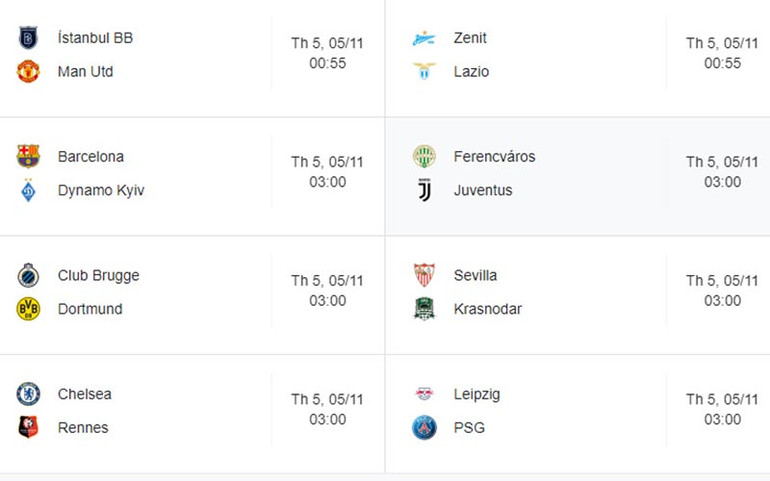770x481 pixels.
Task: Select Zenit vs Lazio match date
Action: (722, 43)
